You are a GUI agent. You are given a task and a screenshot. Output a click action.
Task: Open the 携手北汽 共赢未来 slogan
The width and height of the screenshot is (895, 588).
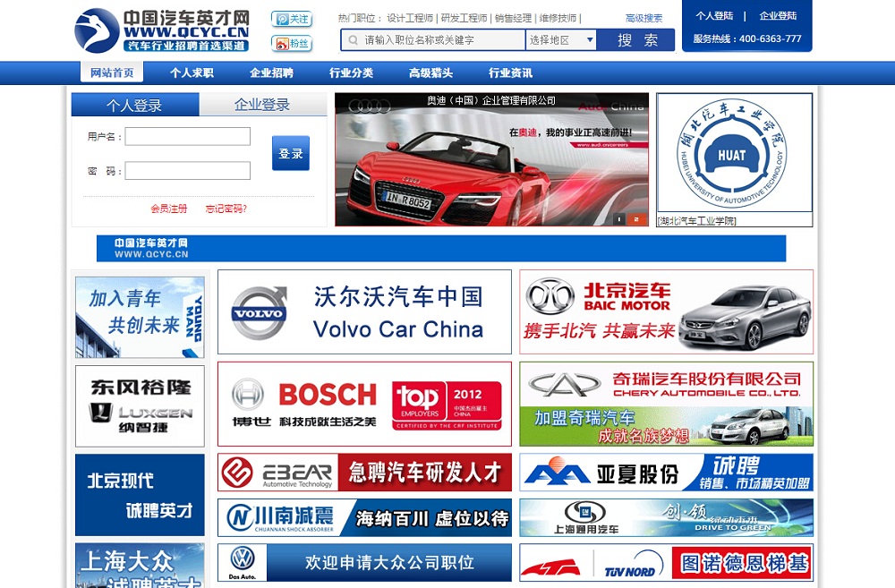coord(600,331)
